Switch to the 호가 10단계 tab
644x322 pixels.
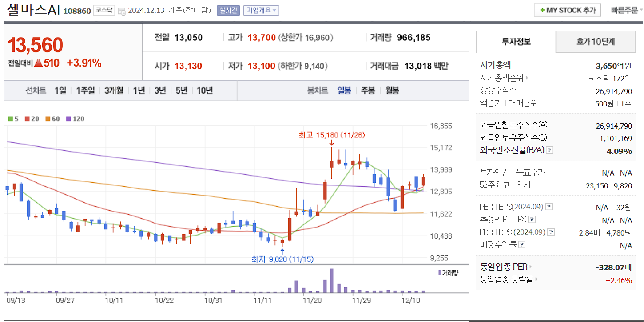[x=595, y=41]
